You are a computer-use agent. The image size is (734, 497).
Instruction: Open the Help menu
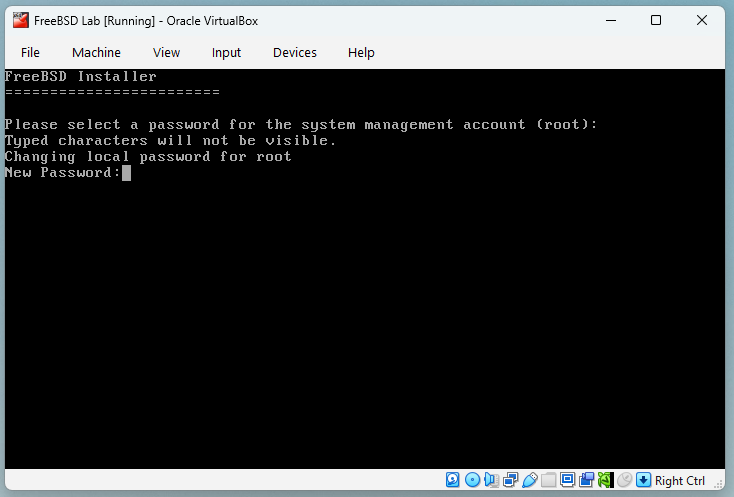361,52
